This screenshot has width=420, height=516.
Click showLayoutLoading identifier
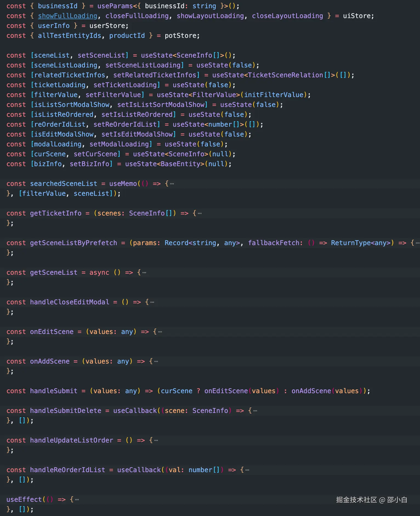[210, 16]
